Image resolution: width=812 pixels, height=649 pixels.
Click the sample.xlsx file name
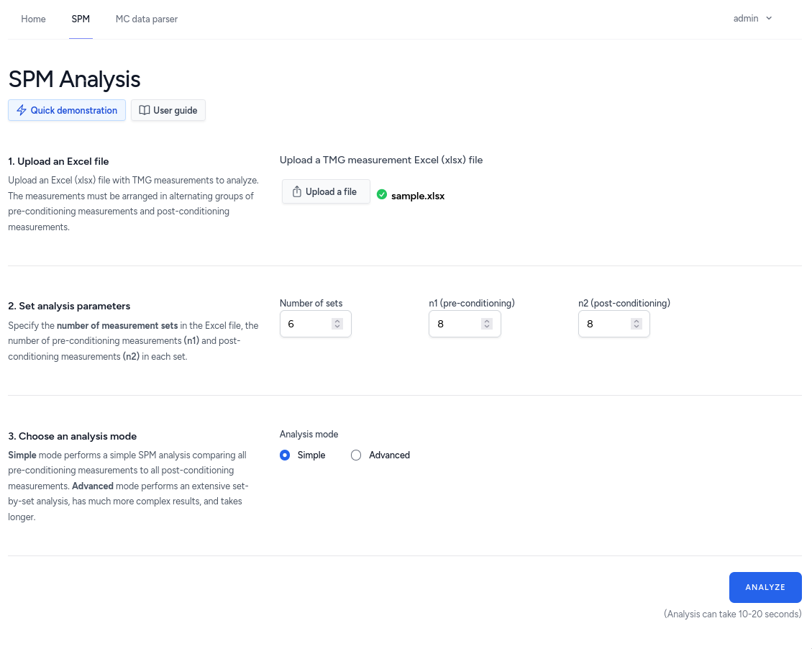418,195
